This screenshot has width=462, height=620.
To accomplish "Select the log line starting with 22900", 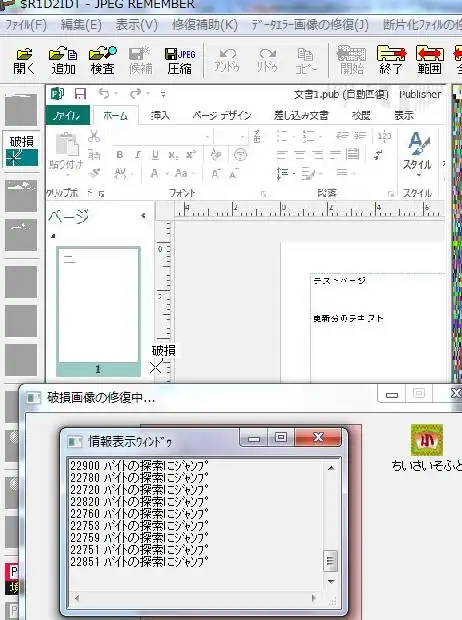I will point(139,467).
